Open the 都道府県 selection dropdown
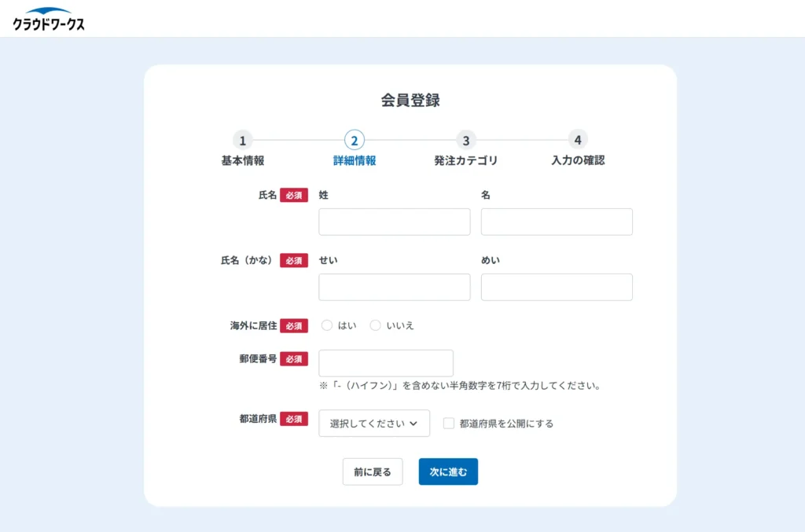 (x=373, y=423)
